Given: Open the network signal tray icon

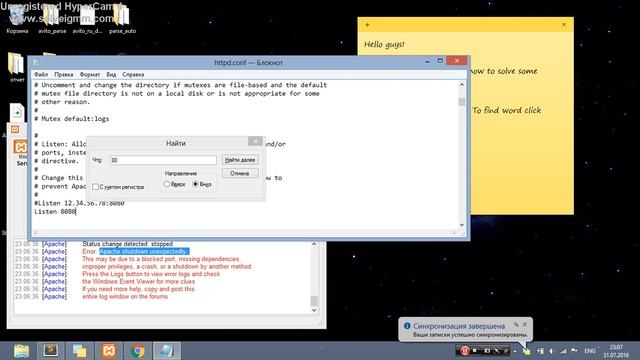Looking at the screenshot, I should coord(563,351).
